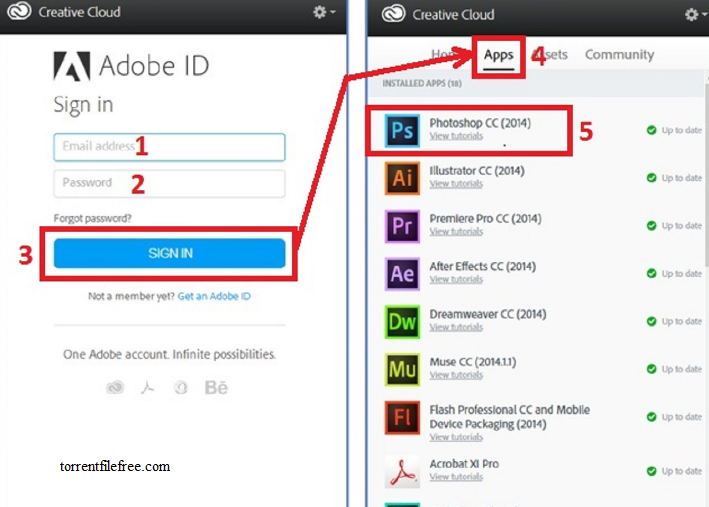Click After Effects' green up-to-date checkmark

[651, 274]
